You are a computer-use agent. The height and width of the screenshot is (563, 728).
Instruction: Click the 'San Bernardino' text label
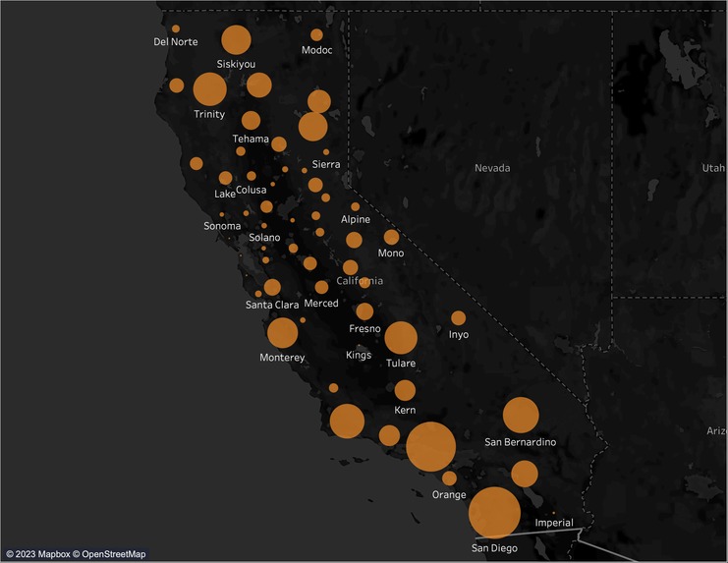point(520,442)
